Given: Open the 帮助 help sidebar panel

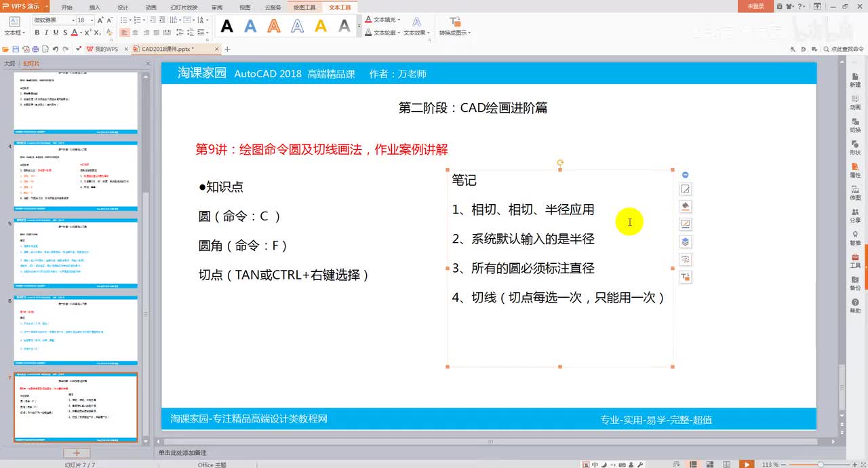Looking at the screenshot, I should 855,305.
